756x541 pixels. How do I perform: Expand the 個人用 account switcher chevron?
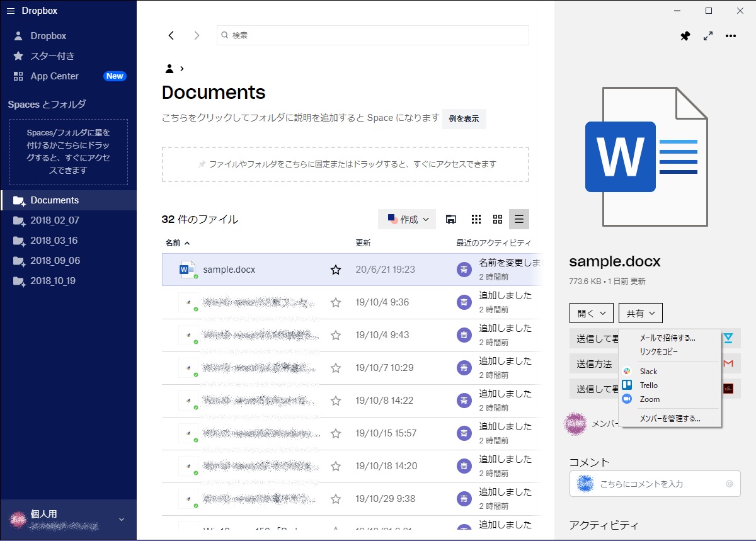(122, 520)
